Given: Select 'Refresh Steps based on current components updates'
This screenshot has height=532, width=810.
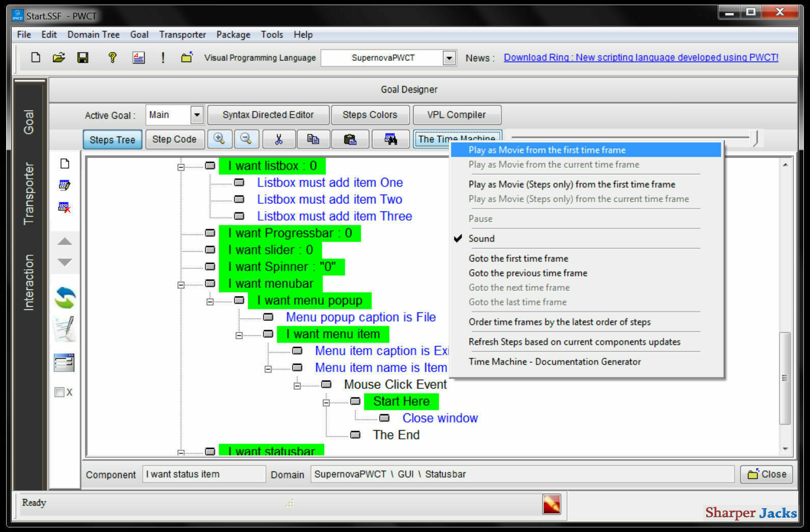Looking at the screenshot, I should (x=574, y=342).
